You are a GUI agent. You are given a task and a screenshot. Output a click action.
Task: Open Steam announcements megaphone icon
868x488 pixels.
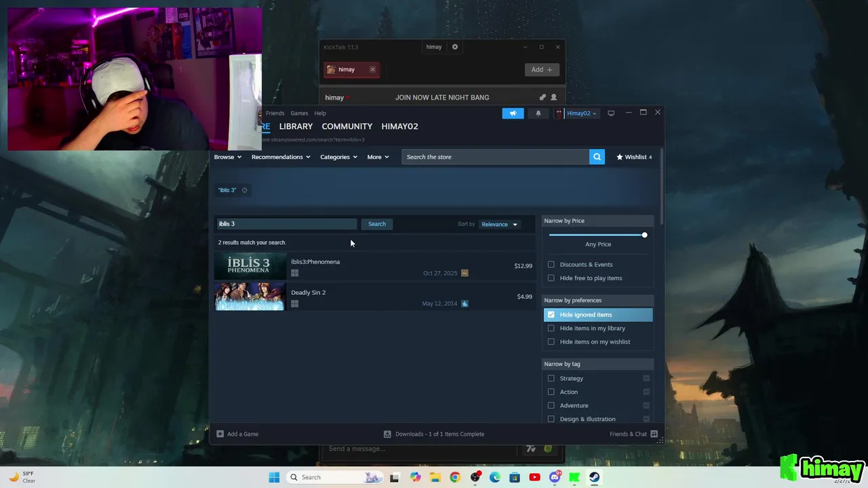513,113
